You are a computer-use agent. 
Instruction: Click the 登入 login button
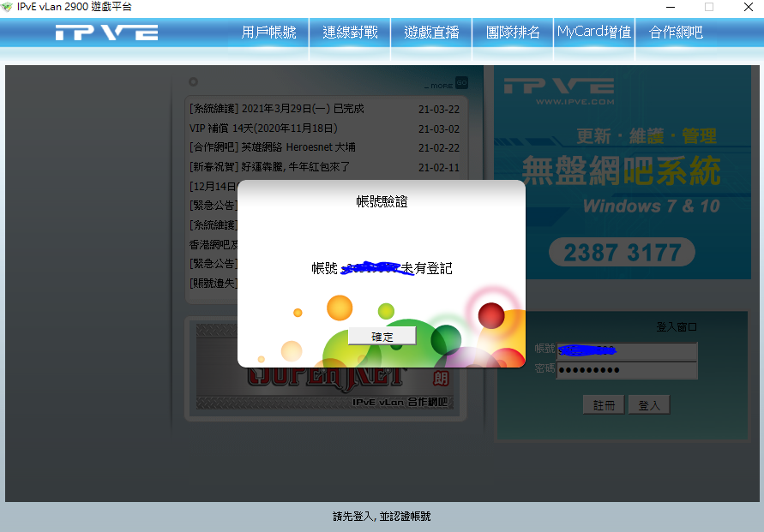coord(649,405)
